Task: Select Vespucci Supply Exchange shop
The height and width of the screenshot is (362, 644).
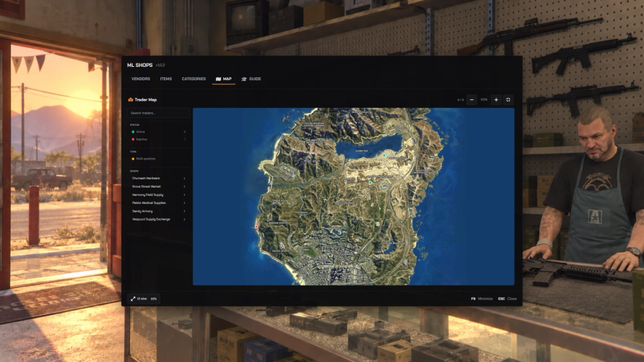Action: 158,220
